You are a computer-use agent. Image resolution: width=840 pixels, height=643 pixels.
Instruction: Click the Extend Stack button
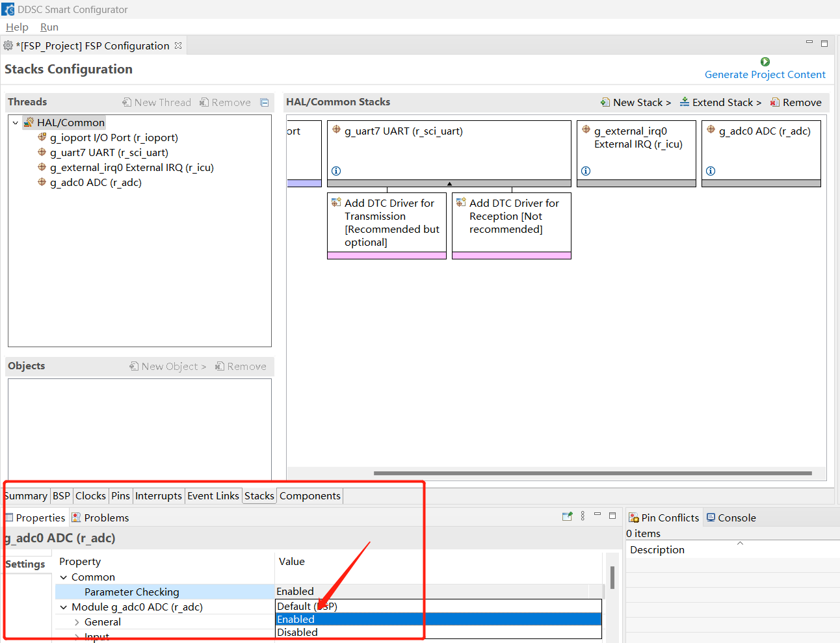[x=720, y=102]
